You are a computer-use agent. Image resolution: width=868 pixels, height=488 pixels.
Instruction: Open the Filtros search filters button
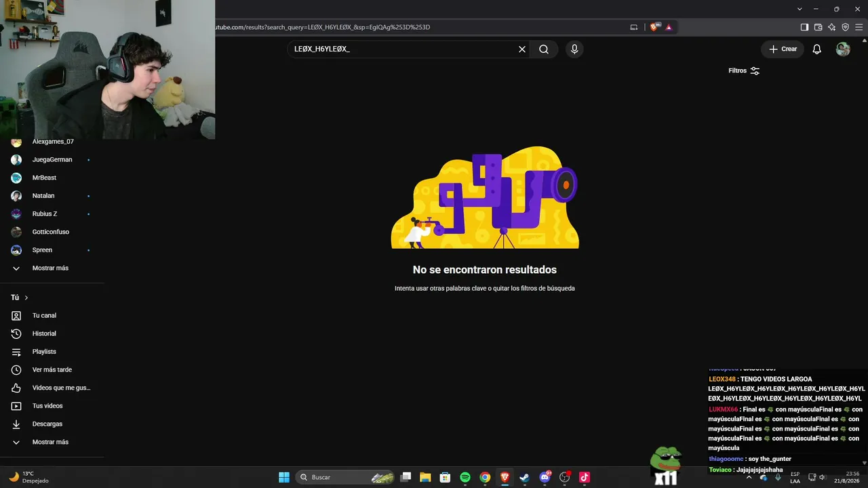(744, 70)
